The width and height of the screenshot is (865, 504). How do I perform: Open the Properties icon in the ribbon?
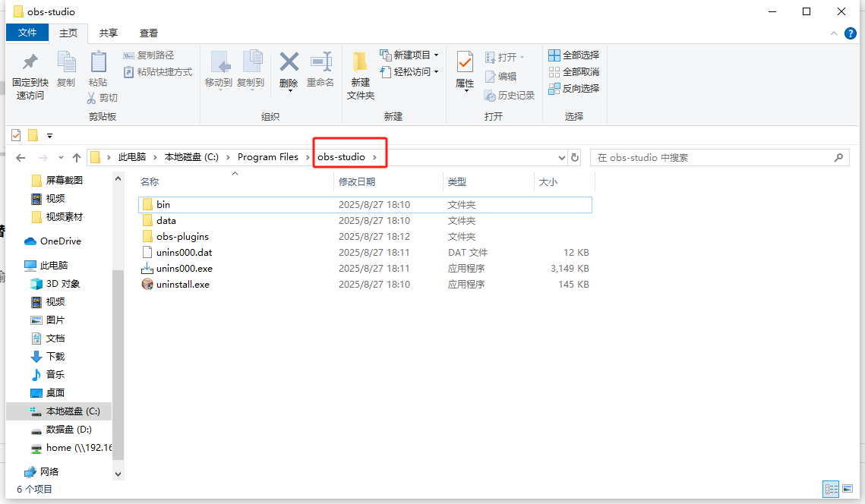[465, 62]
